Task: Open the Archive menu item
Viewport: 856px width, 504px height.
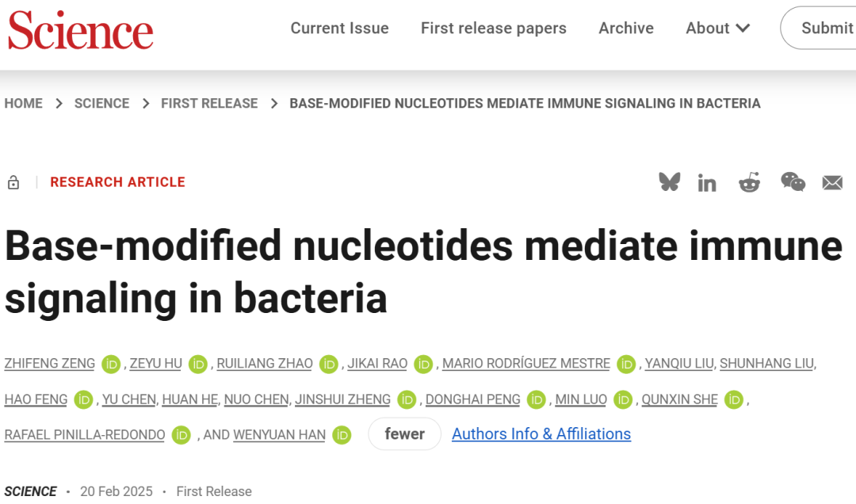Action: [x=626, y=29]
